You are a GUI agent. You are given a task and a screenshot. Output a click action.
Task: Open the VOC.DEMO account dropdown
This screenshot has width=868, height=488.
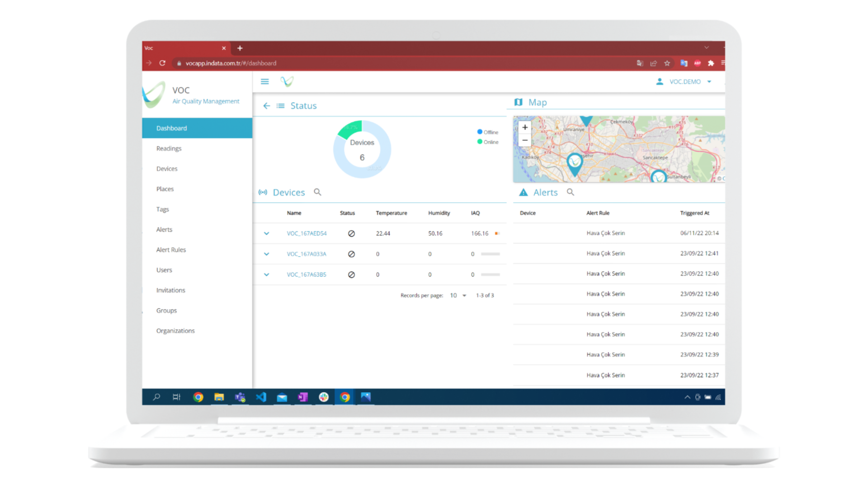pos(709,81)
